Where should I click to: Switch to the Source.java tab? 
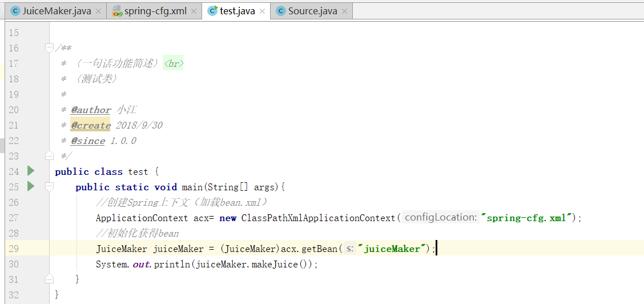(x=312, y=11)
